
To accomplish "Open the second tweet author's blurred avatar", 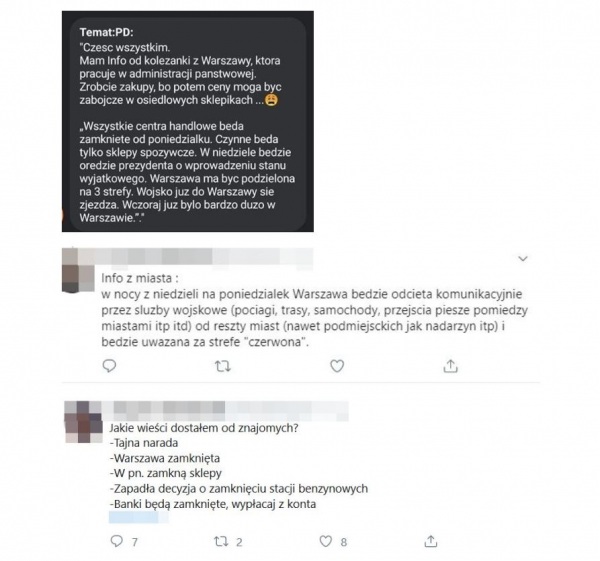I will tap(83, 422).
